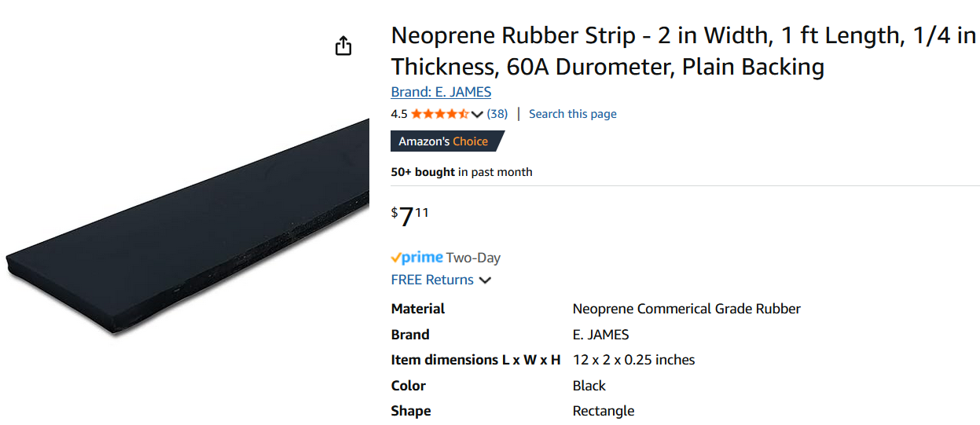Select the Neoprene Commerical Grade Rubber material value
980x425 pixels.
click(686, 309)
